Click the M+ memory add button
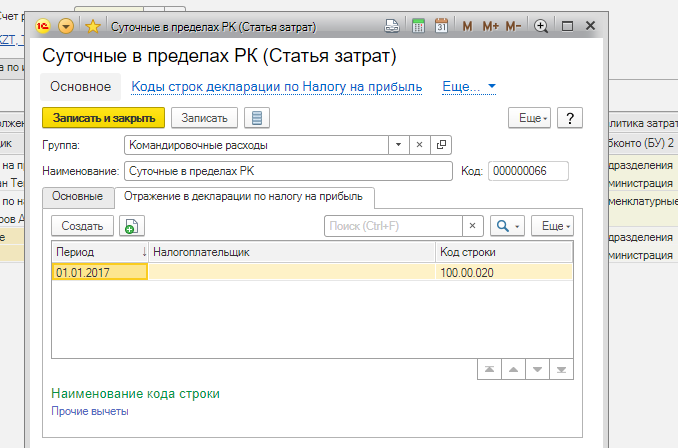Image resolution: width=678 pixels, height=448 pixels. 490,26
